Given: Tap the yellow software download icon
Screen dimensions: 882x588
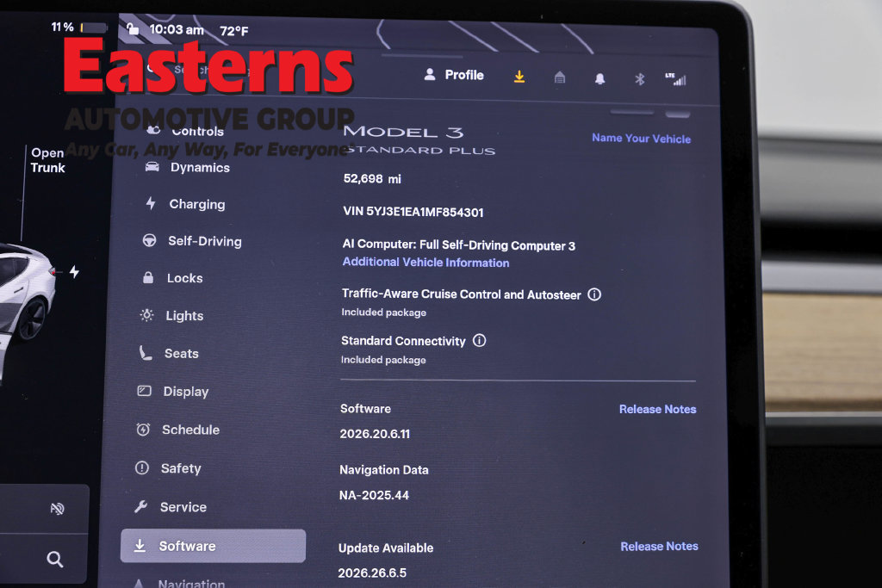Looking at the screenshot, I should (x=519, y=77).
